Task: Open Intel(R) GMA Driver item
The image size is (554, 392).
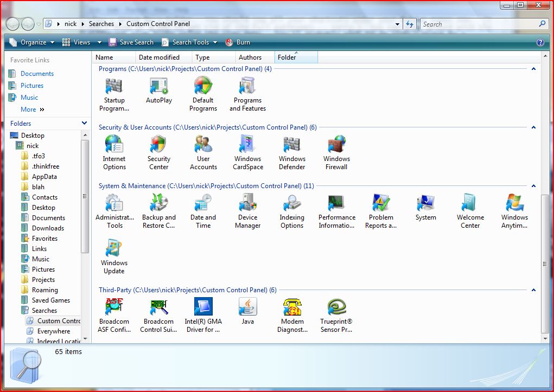Action: [203, 316]
